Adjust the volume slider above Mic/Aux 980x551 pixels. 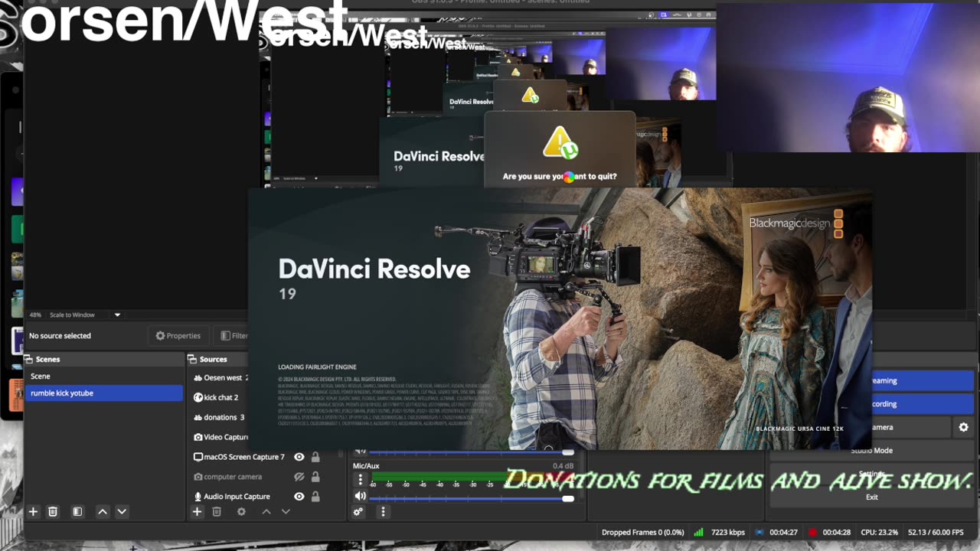568,452
